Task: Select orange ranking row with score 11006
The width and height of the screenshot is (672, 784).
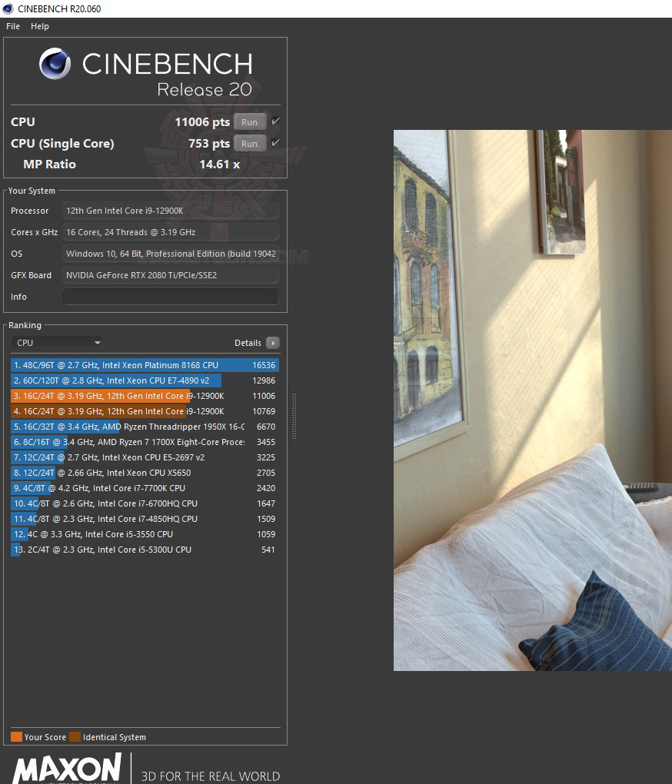Action: tap(145, 396)
